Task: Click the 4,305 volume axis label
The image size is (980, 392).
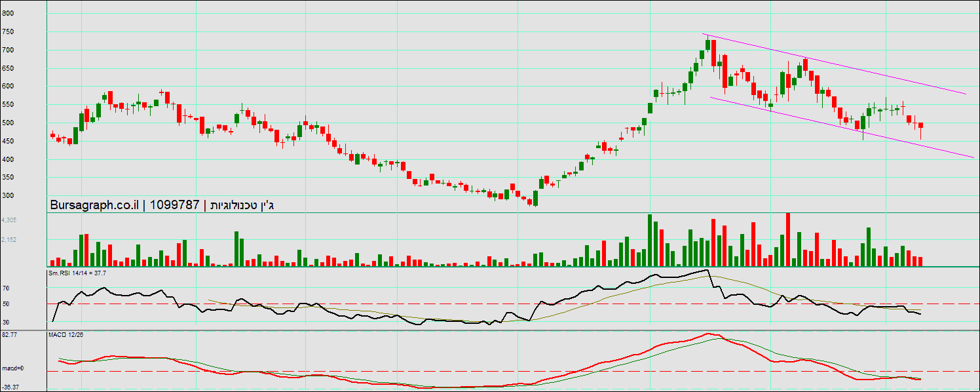Action: point(9,220)
